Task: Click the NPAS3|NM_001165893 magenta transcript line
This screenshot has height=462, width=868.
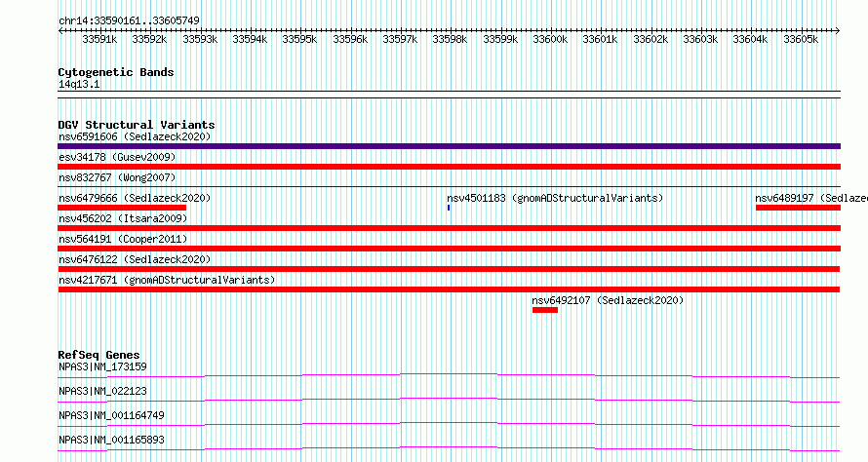Action: pyautogui.click(x=449, y=448)
